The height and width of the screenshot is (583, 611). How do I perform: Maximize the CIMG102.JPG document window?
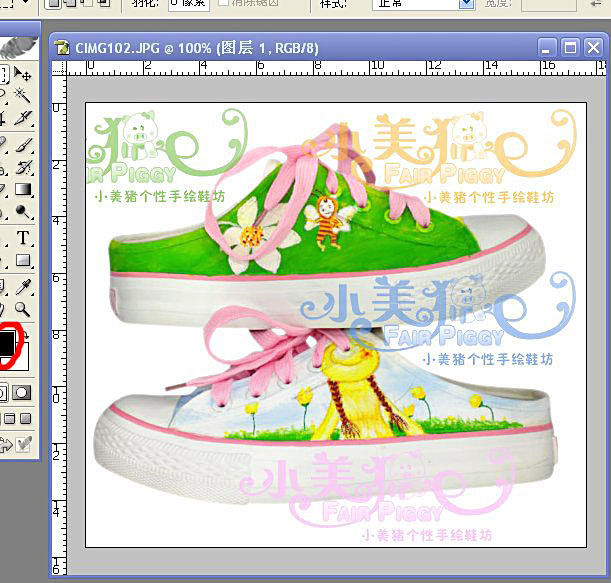coord(570,48)
